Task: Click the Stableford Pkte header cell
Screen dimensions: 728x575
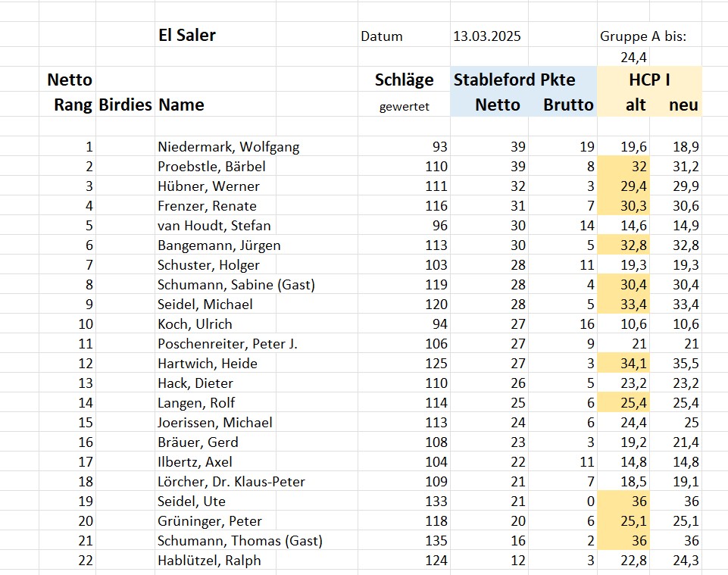Action: click(514, 80)
